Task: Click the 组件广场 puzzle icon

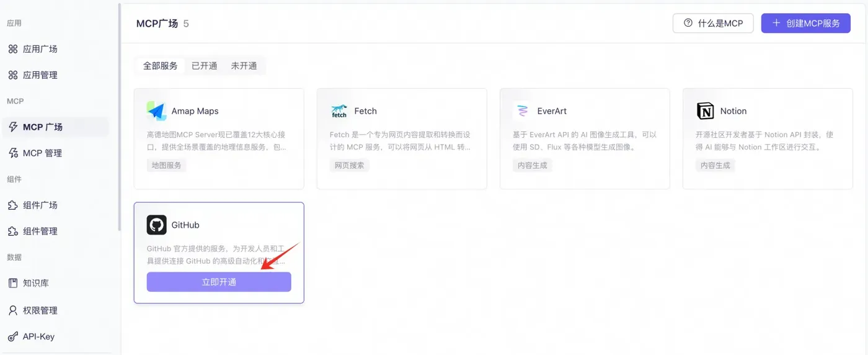Action: point(12,205)
